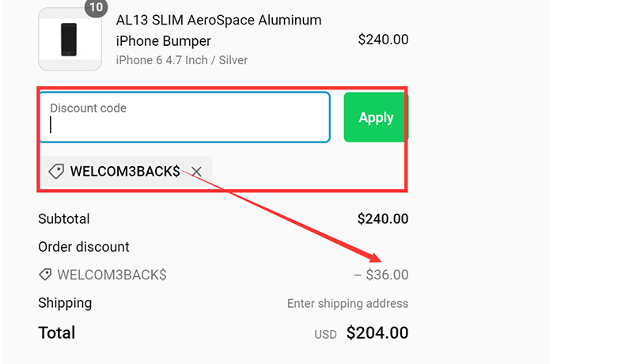Image resolution: width=633 pixels, height=364 pixels.
Task: Remove the WELCOM3BACK$ discount code chip
Action: 196,171
